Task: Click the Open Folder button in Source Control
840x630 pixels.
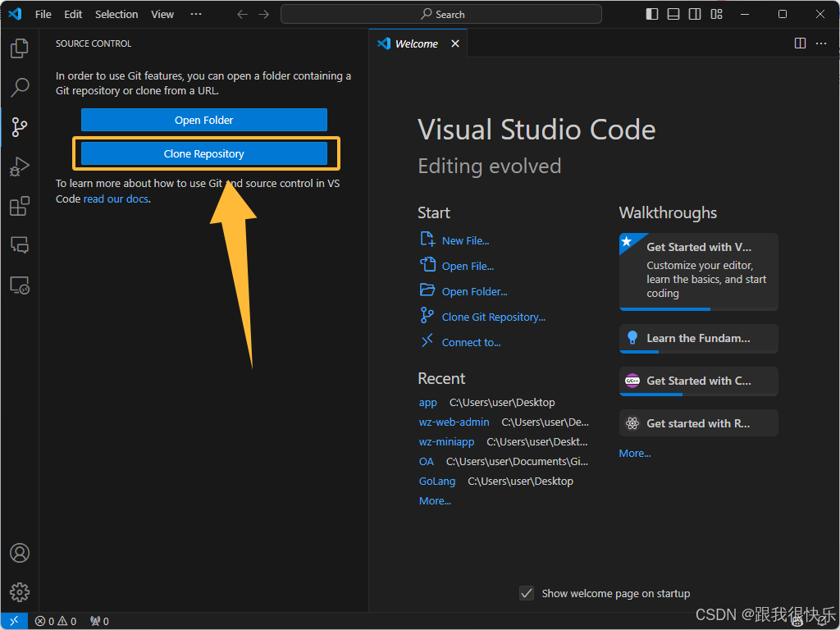Action: tap(204, 120)
